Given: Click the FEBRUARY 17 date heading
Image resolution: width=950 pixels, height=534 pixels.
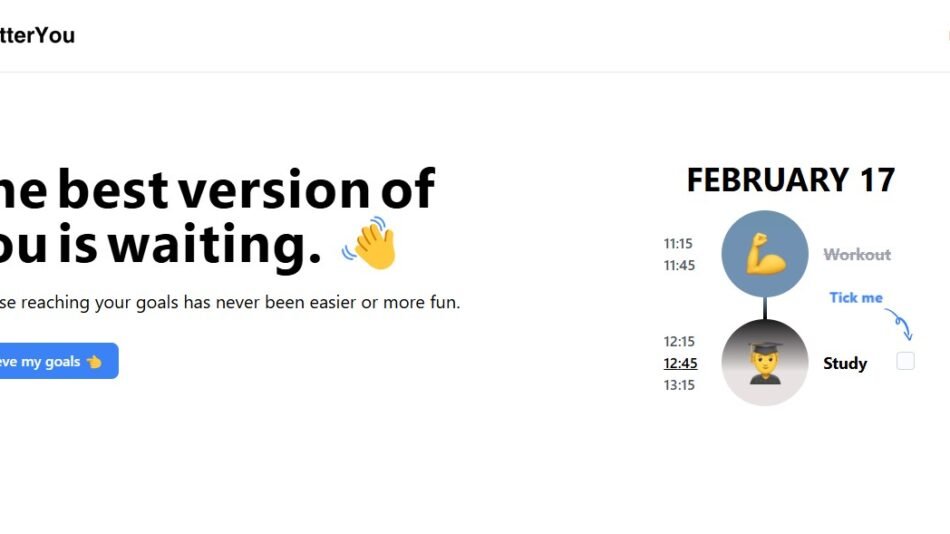Looking at the screenshot, I should coord(790,180).
